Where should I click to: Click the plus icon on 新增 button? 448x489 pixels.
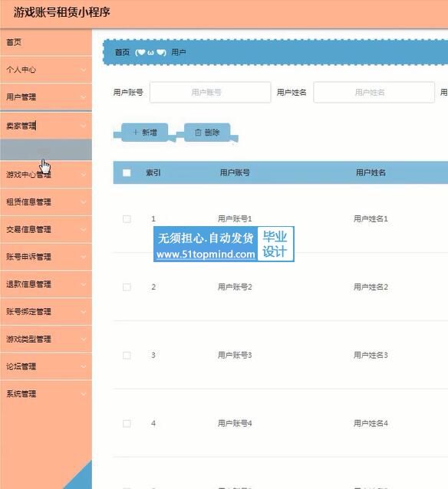(x=136, y=133)
